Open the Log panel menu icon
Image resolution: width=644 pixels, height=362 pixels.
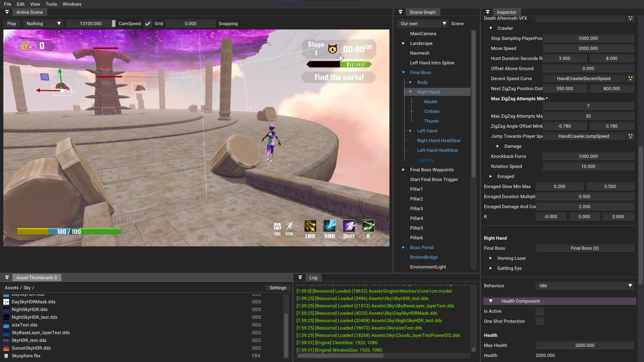(x=300, y=278)
